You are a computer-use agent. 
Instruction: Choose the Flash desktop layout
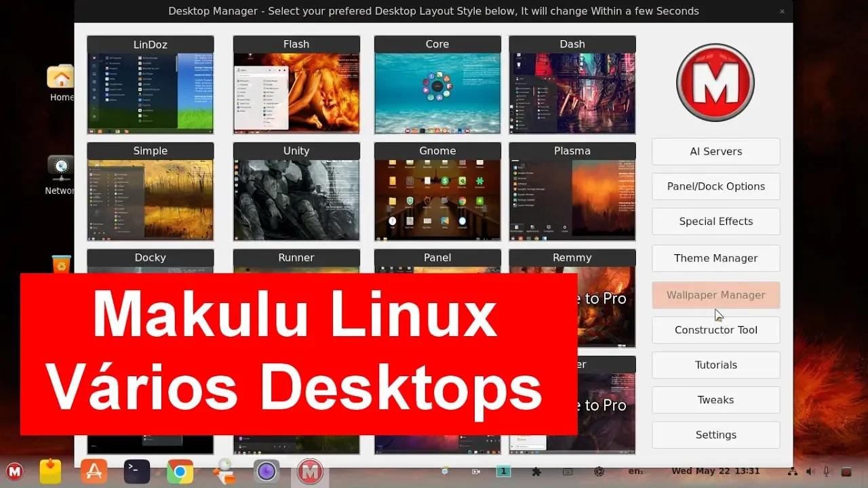pyautogui.click(x=296, y=85)
